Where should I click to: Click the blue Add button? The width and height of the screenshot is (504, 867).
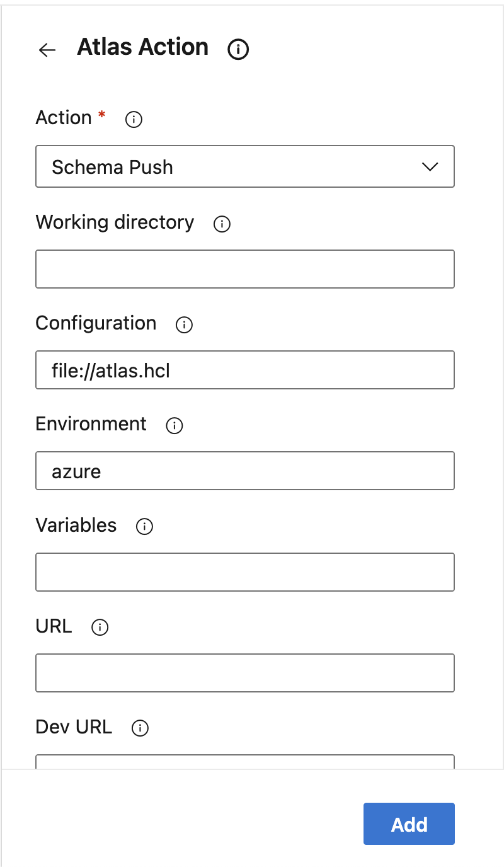point(408,824)
